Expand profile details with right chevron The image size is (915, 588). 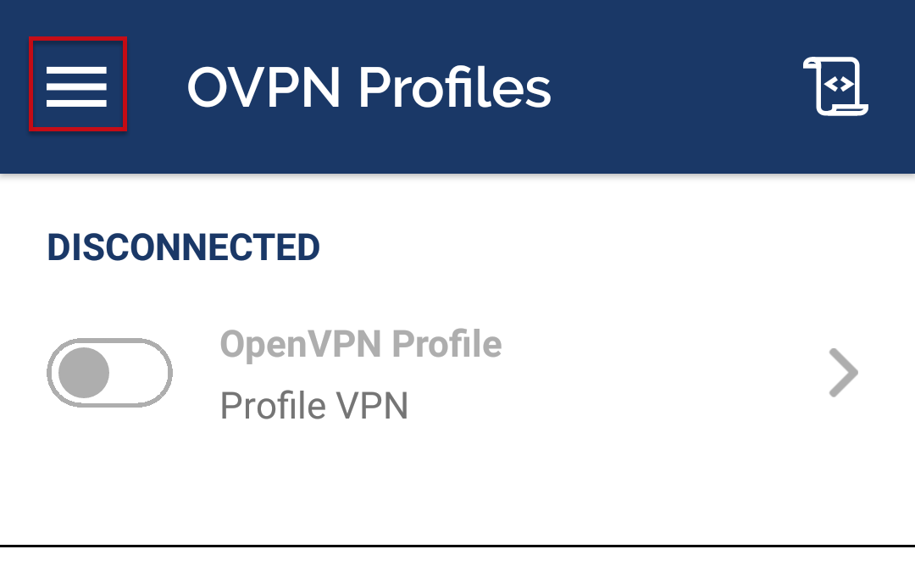(842, 374)
